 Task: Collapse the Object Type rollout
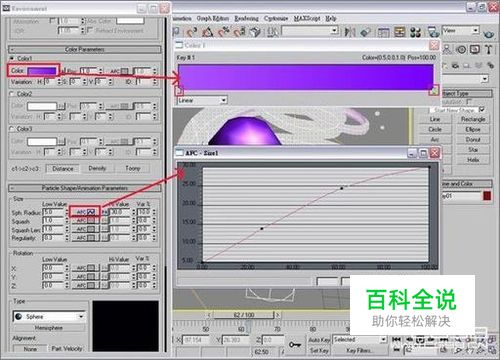[x=466, y=93]
